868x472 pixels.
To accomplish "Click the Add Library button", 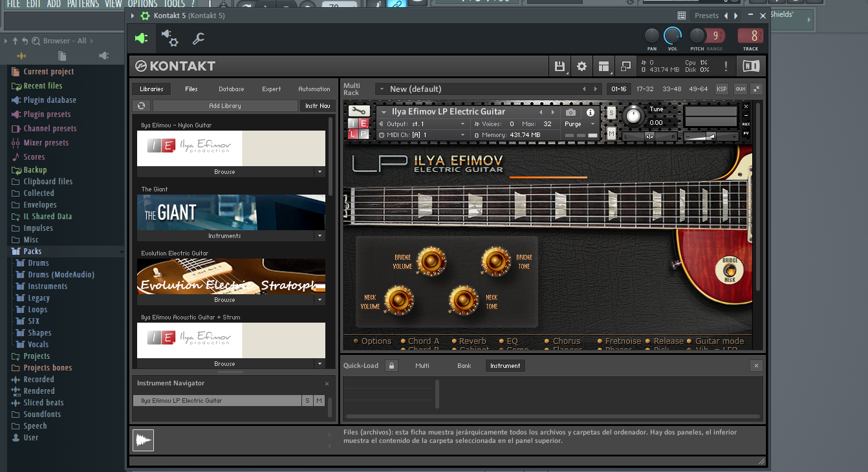I will coord(225,105).
